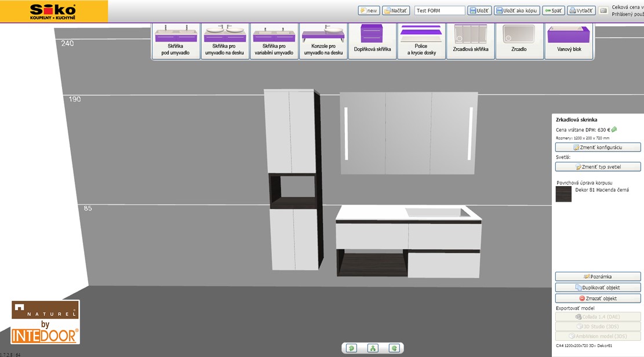
Task: Rotate the view left with the bottom-left green arrow
Action: click(352, 348)
